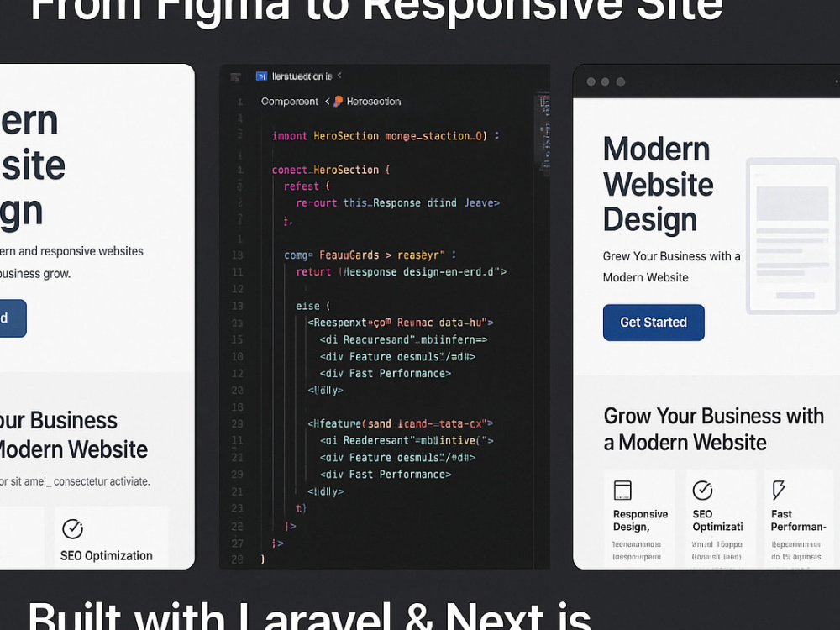Click the code line 'div Fast Performance' at line 12

(x=386, y=374)
